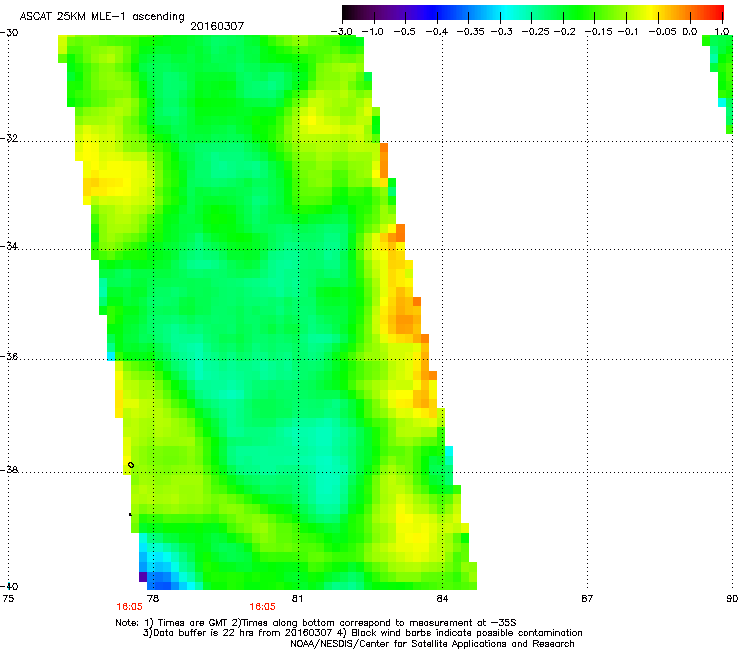Click the colorbar label -3.0

click(341, 32)
